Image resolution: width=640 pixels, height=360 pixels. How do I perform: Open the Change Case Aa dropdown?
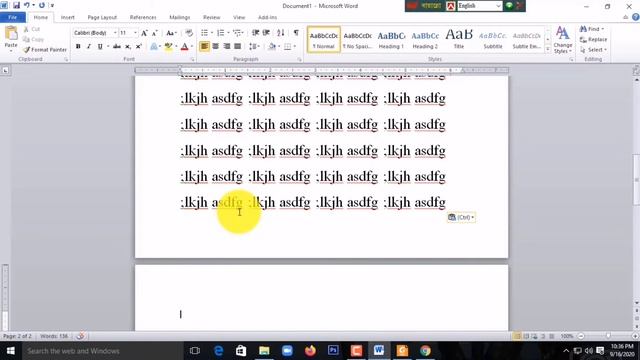click(x=171, y=33)
